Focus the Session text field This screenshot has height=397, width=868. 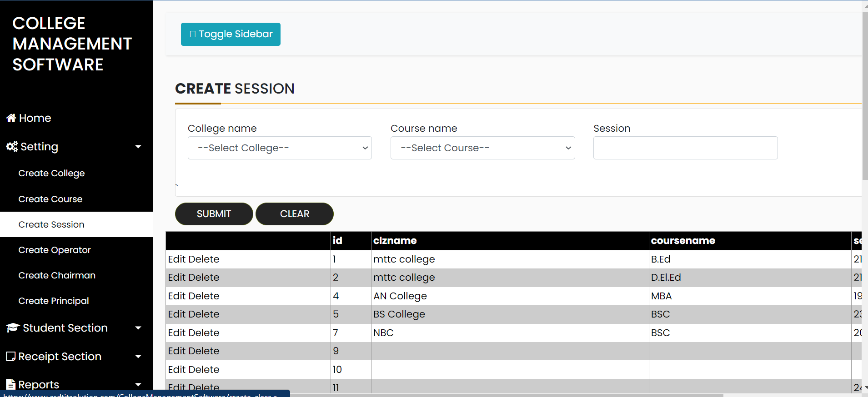pyautogui.click(x=685, y=148)
